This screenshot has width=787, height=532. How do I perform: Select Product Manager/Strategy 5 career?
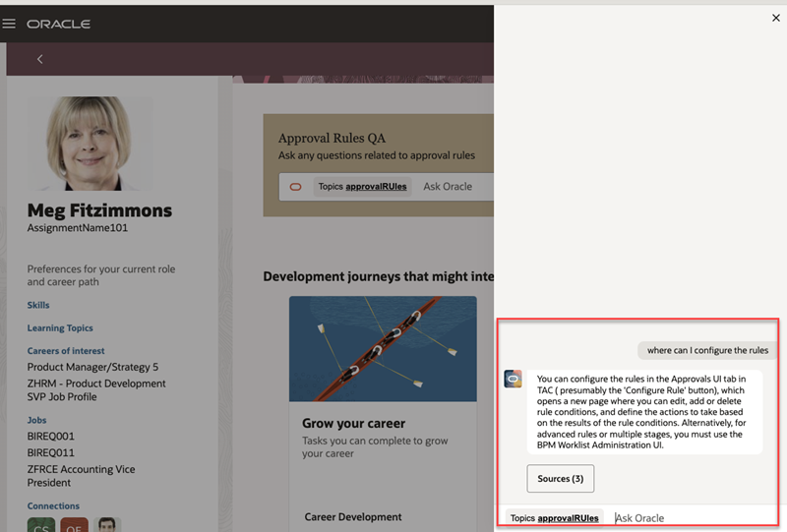click(92, 367)
